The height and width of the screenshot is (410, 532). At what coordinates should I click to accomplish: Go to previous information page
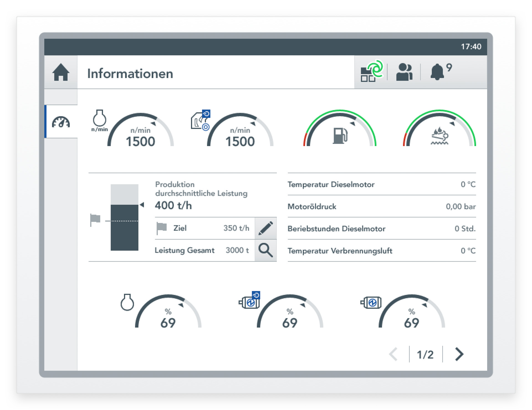393,354
